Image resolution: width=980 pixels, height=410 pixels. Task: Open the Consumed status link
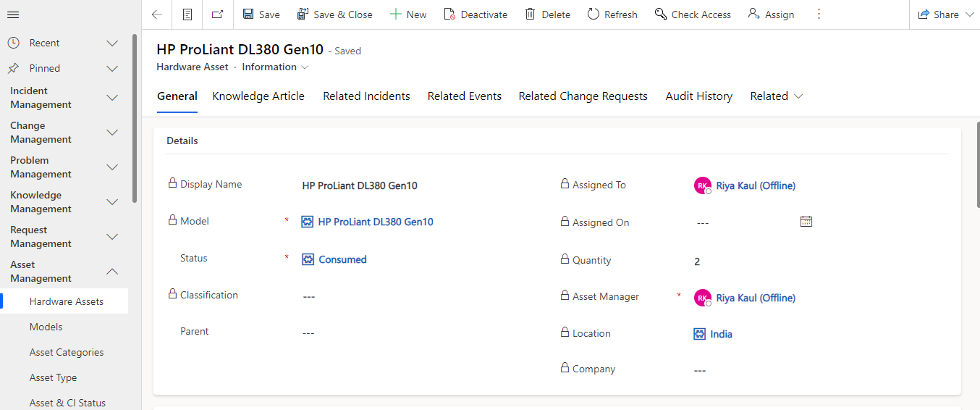point(342,259)
